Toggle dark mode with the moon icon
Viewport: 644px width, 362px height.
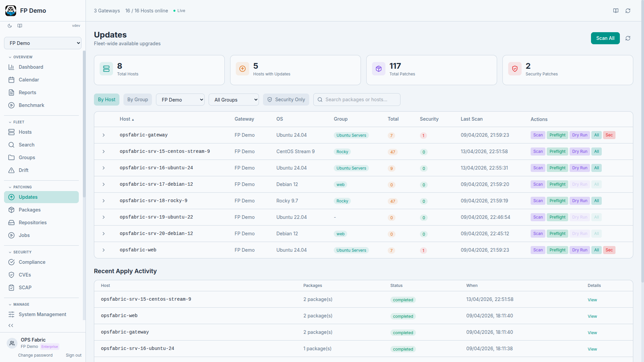pos(9,26)
